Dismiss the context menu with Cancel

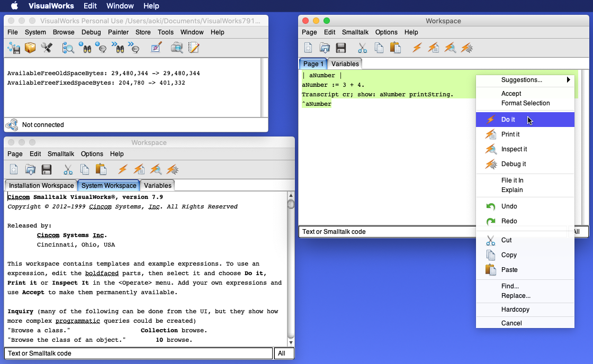pyautogui.click(x=525, y=323)
